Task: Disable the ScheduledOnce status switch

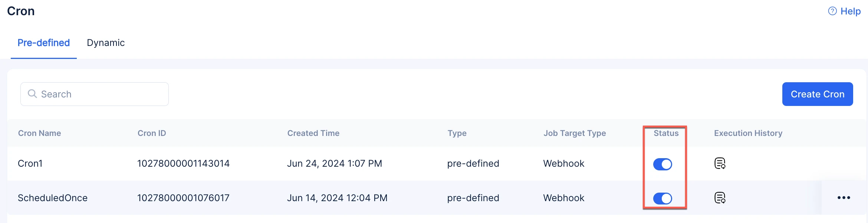Action: pyautogui.click(x=662, y=199)
